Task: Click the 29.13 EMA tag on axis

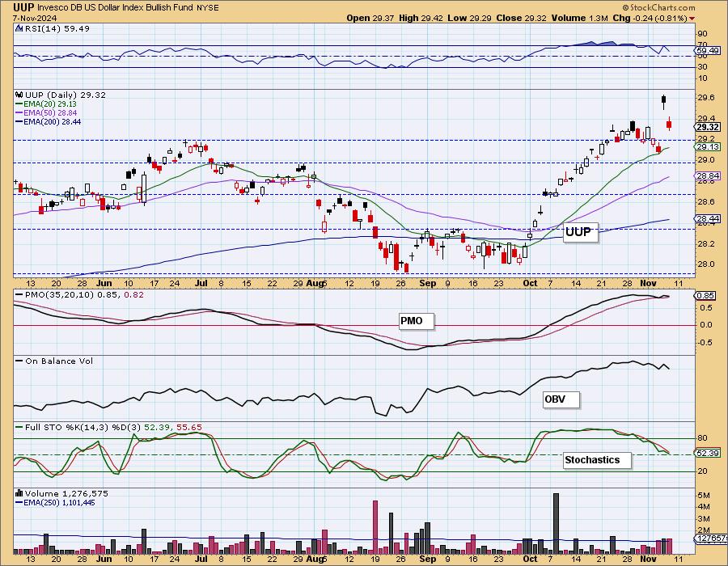Action: [x=708, y=146]
